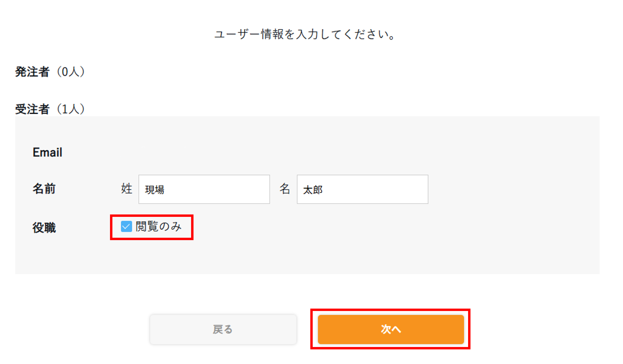
Task: Click the 名 label before given-name box
Action: click(285, 189)
